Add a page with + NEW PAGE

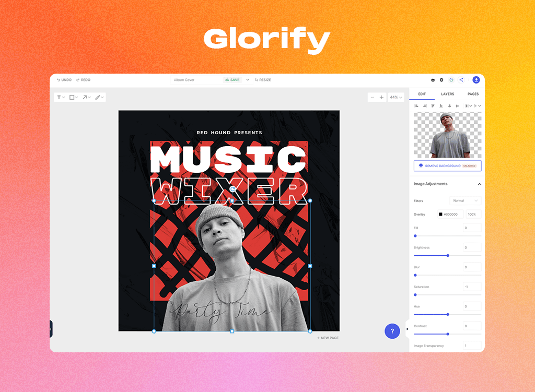[x=328, y=338]
